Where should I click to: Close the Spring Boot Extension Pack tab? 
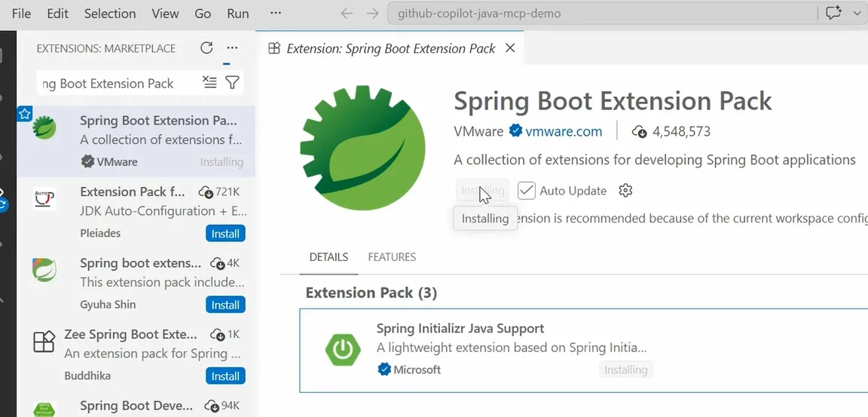coord(510,48)
